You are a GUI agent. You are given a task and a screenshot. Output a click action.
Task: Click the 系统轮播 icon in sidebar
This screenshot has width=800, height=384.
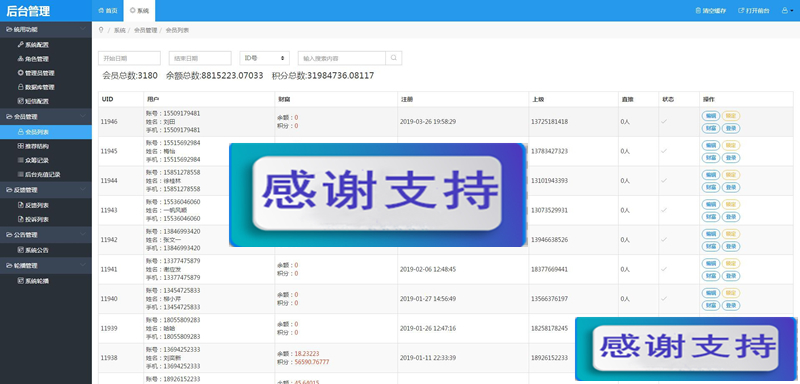(x=20, y=280)
